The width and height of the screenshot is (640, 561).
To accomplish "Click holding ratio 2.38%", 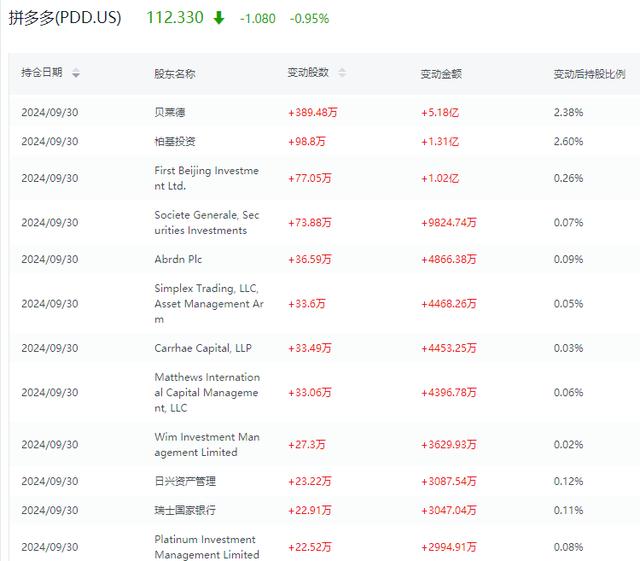I will (x=569, y=112).
